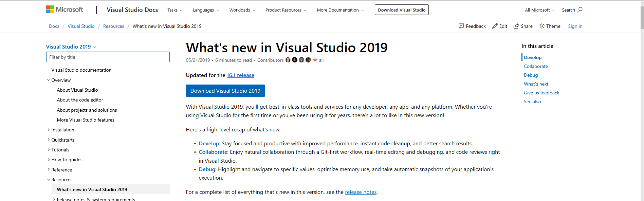Click the Develop link in bullet list

[x=209, y=144]
